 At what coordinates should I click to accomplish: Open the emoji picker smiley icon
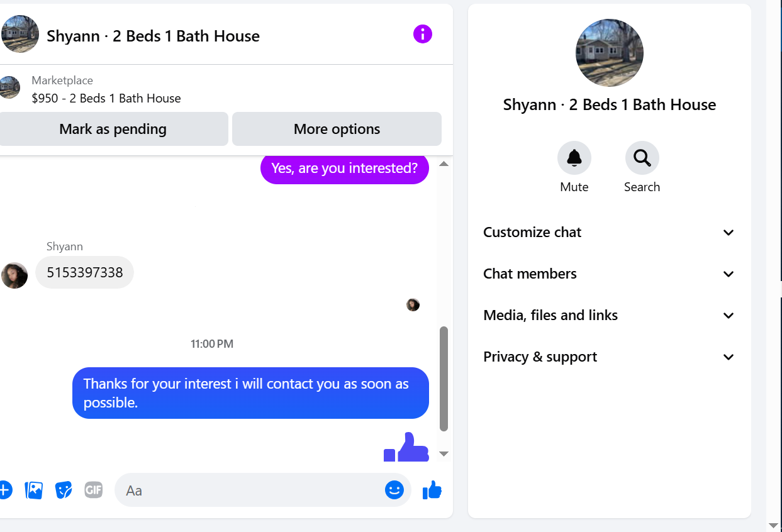coord(394,490)
